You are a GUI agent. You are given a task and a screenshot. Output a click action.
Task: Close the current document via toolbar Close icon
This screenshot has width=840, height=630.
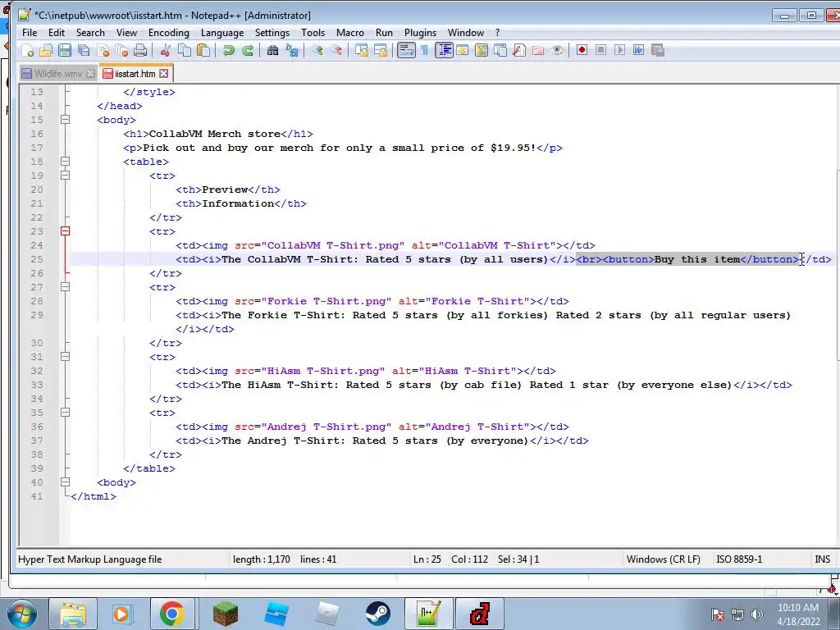tap(103, 50)
